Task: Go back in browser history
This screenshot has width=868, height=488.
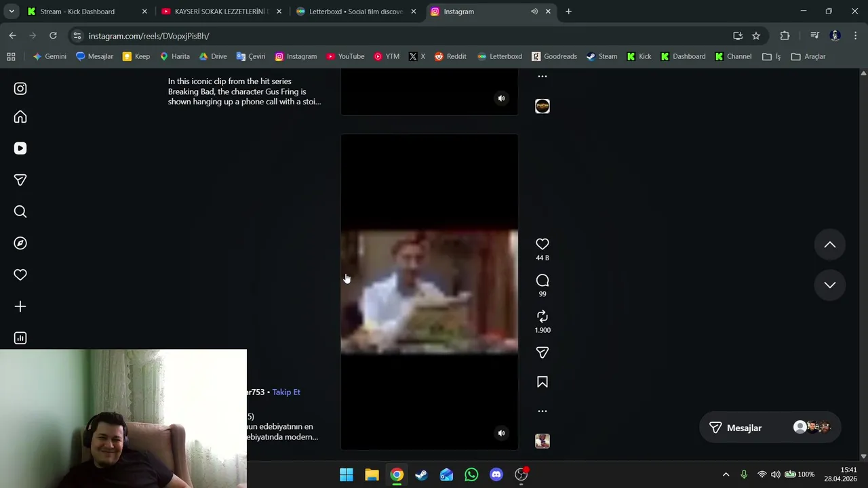Action: click(x=13, y=35)
